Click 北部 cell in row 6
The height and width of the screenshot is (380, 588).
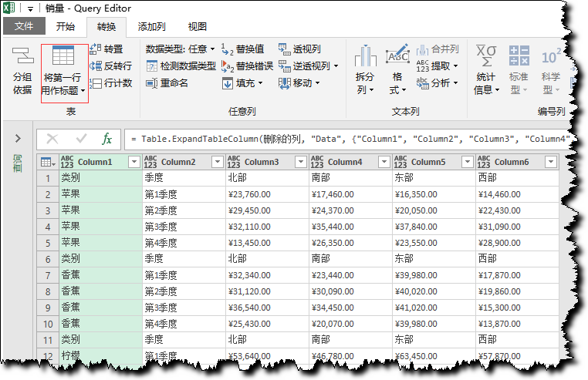(267, 259)
